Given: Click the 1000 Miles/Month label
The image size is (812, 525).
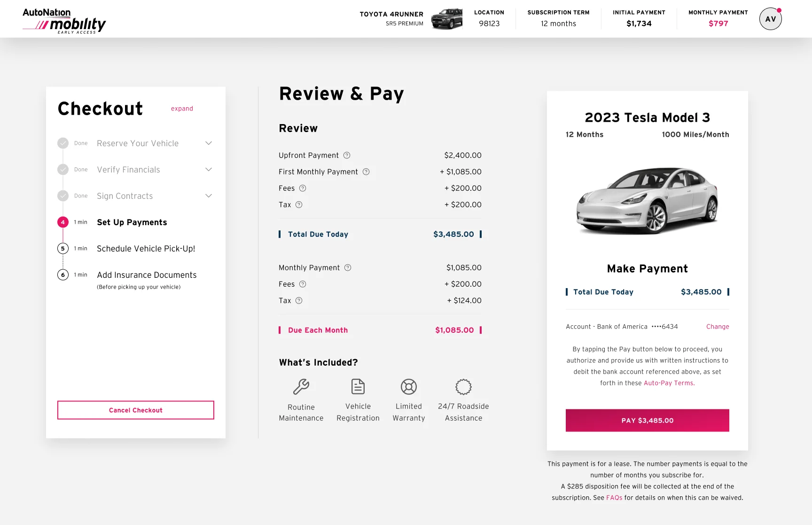Looking at the screenshot, I should point(695,135).
